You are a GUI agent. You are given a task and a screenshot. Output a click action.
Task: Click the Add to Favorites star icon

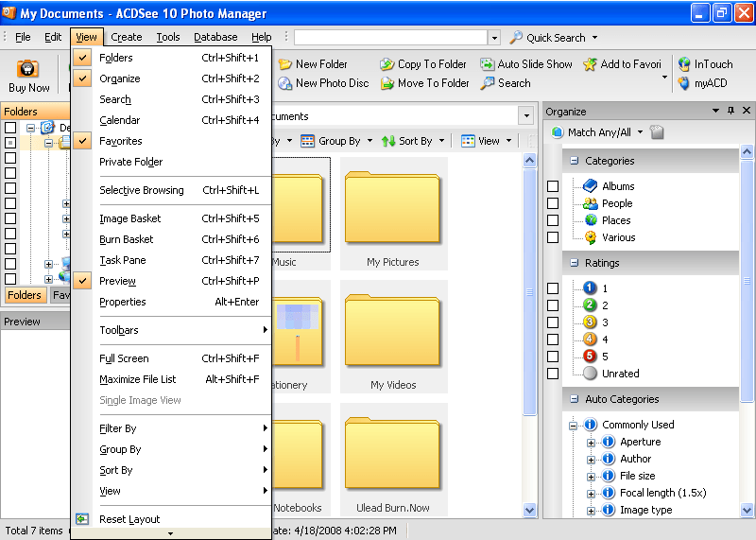point(590,64)
